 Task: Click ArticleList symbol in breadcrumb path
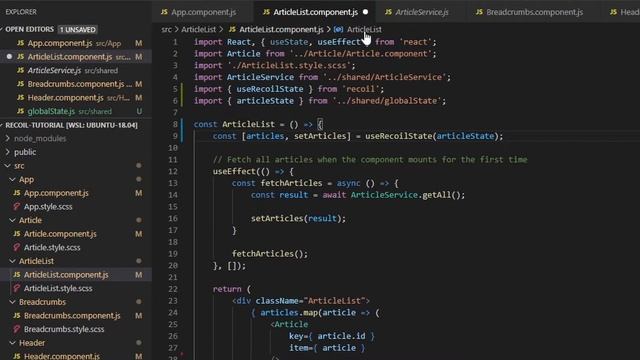(x=364, y=29)
